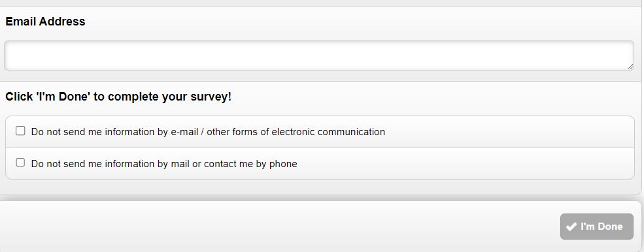The width and height of the screenshot is (644, 252).
Task: Click the "Click 'I'm Done' to complete your survey!" heading
Action: coord(118,97)
